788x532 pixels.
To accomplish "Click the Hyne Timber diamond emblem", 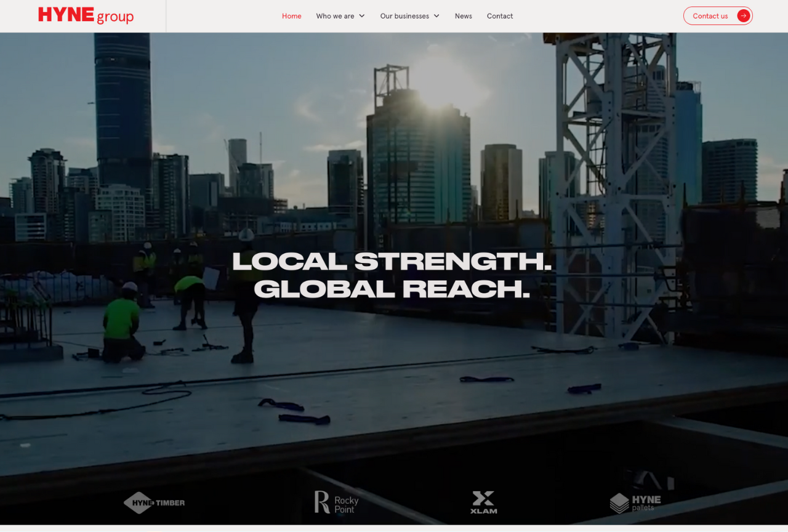I will pos(139,502).
